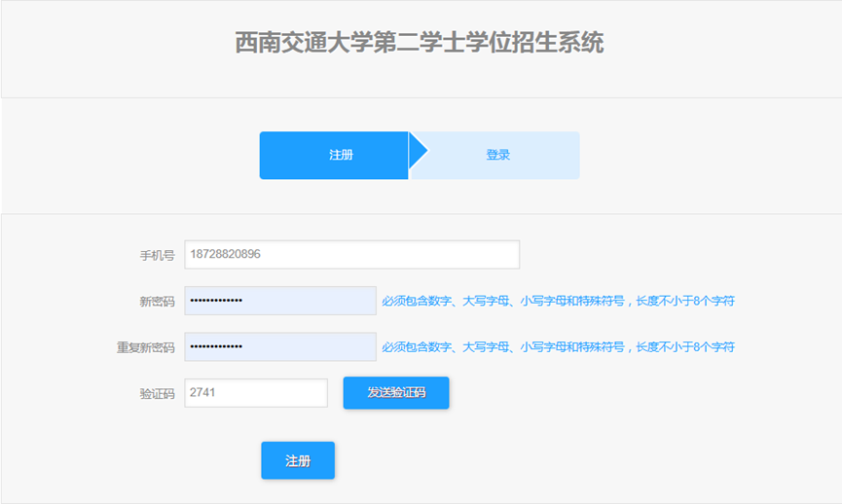
Task: Place cursor on phone number 18728820896
Action: pyautogui.click(x=225, y=254)
